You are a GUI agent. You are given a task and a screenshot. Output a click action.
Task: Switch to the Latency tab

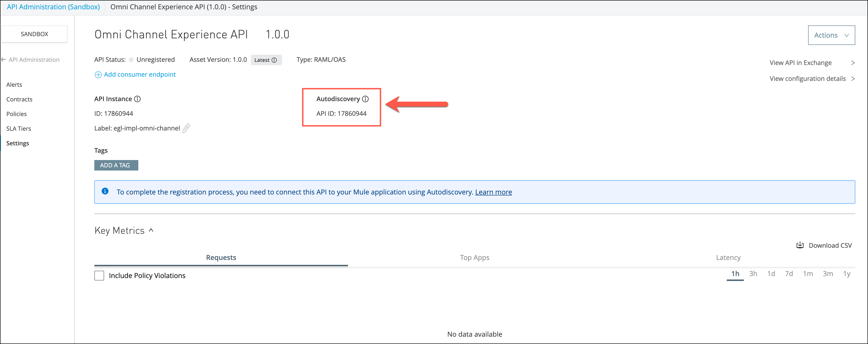click(x=728, y=258)
